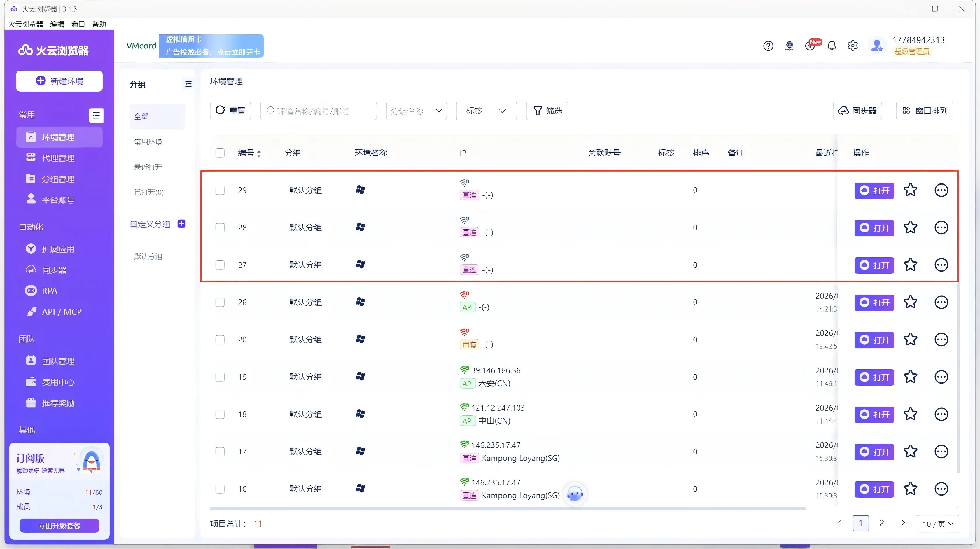This screenshot has height=549, width=980.
Task: Click the notification bell icon
Action: (x=832, y=46)
